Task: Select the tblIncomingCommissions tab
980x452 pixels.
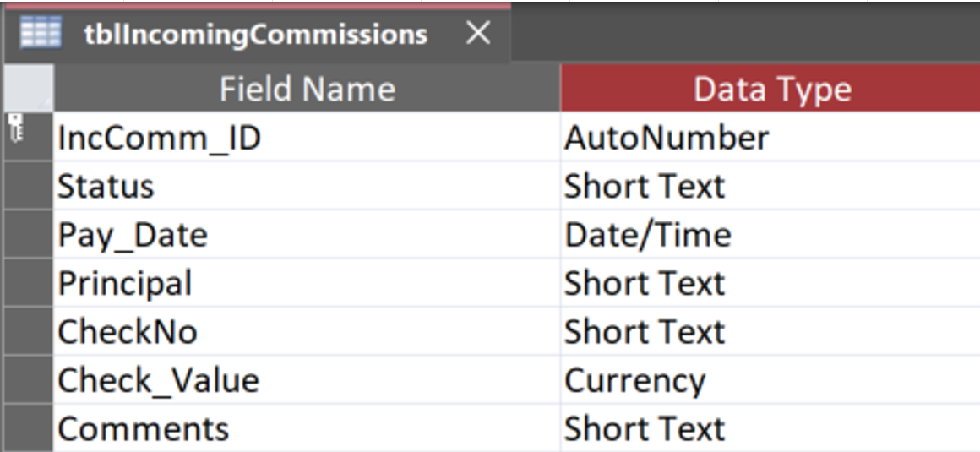Action: click(255, 35)
